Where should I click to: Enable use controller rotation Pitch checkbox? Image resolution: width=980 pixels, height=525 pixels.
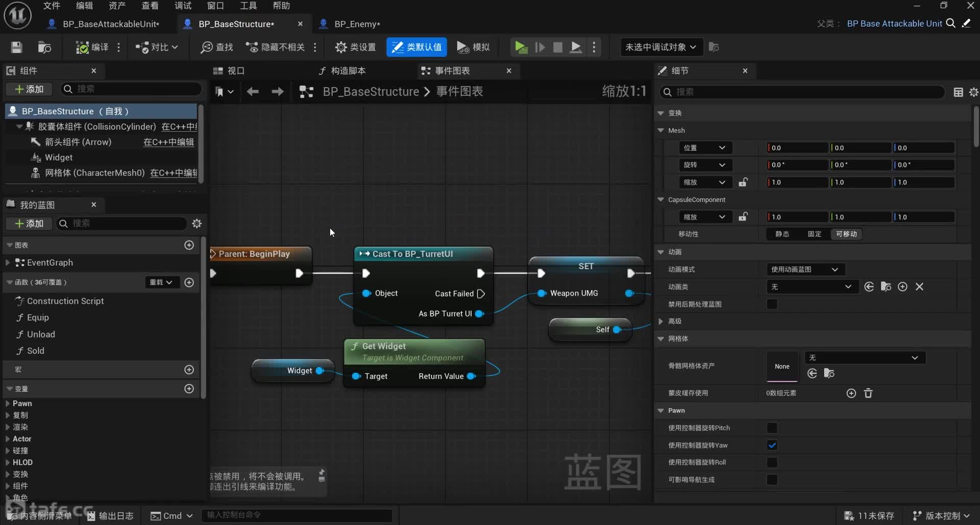[772, 428]
